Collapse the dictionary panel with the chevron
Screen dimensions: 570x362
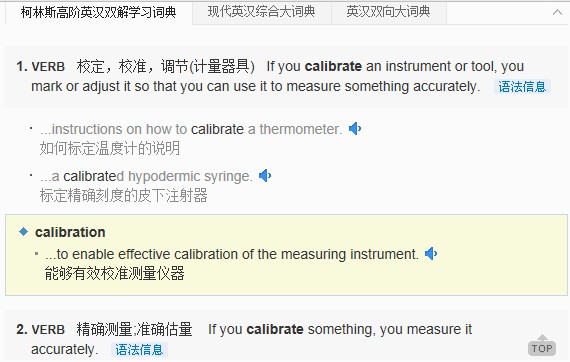557,12
